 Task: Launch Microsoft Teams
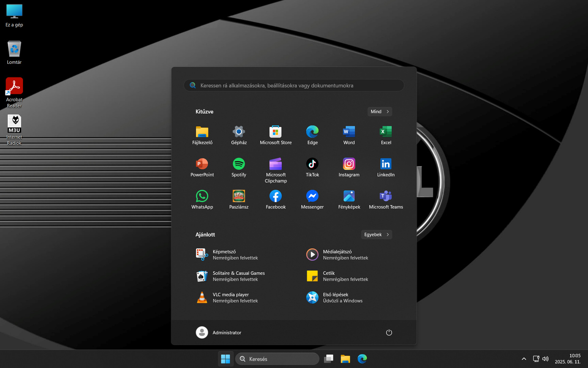386,200
